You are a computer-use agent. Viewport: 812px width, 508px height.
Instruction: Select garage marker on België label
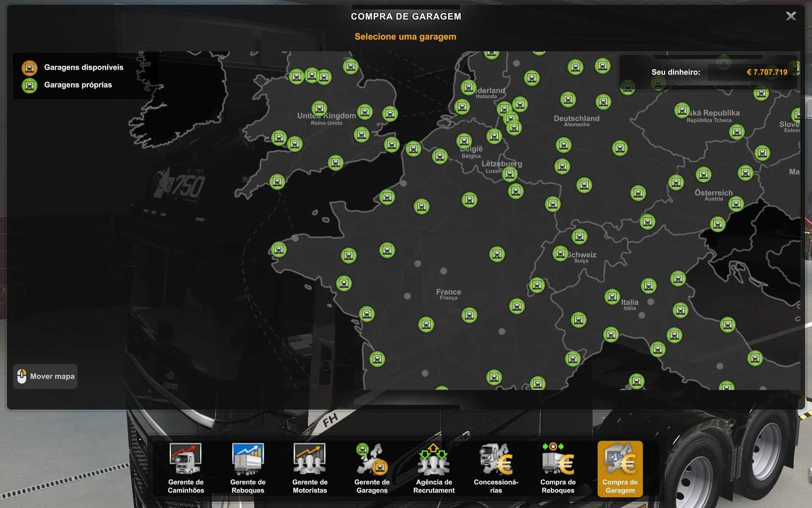[464, 141]
